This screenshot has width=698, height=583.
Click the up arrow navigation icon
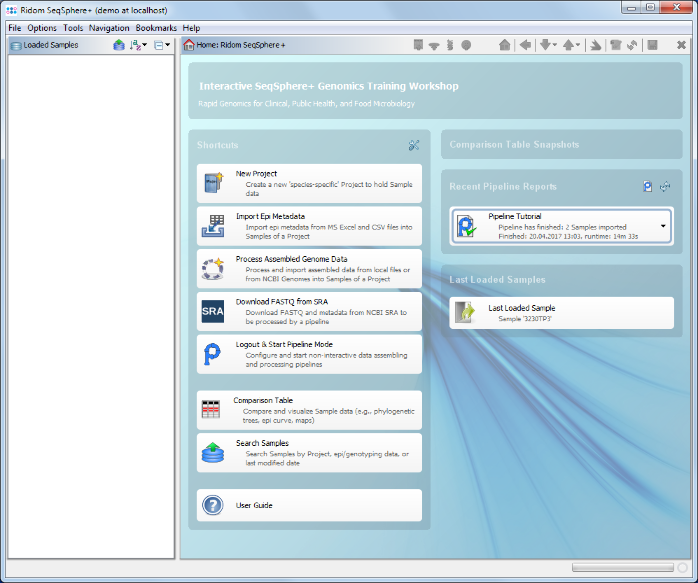click(x=568, y=45)
